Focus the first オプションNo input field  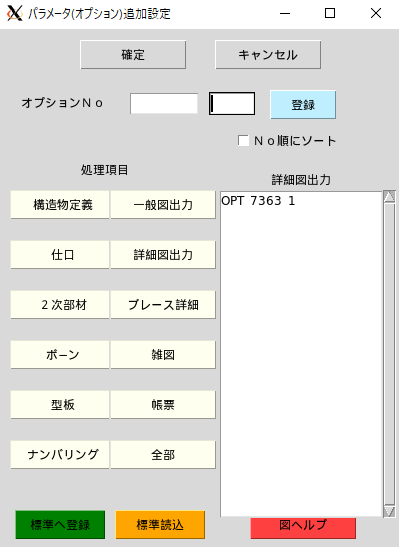pos(164,104)
